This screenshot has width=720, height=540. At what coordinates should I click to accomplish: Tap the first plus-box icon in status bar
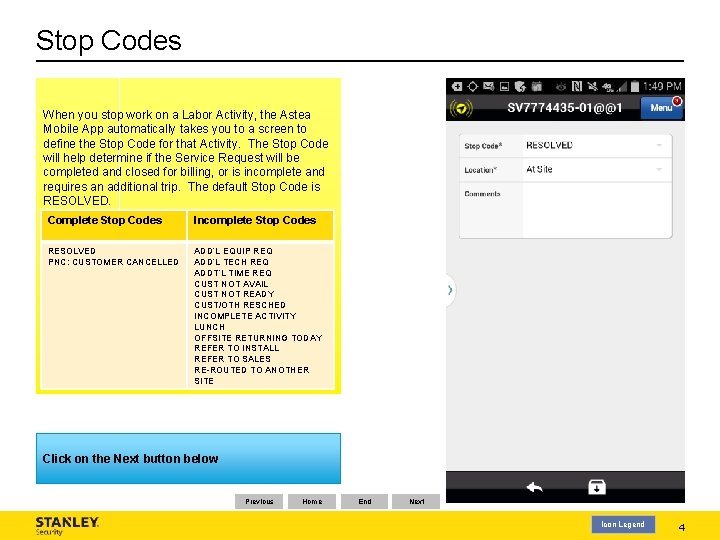pos(456,86)
